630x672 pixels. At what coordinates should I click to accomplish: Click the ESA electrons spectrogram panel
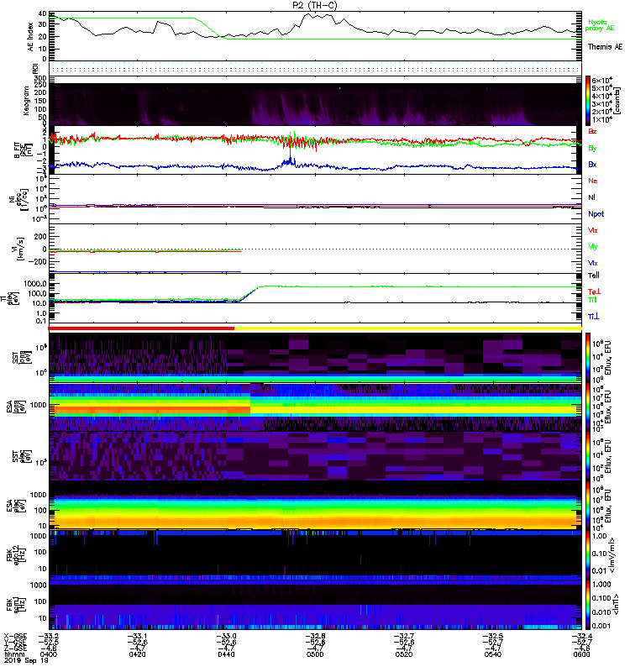point(315,506)
